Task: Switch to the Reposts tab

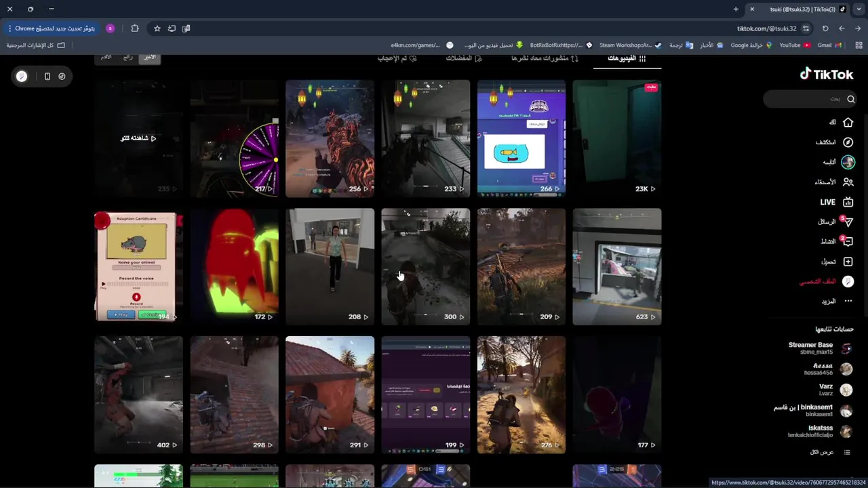Action: tap(545, 58)
